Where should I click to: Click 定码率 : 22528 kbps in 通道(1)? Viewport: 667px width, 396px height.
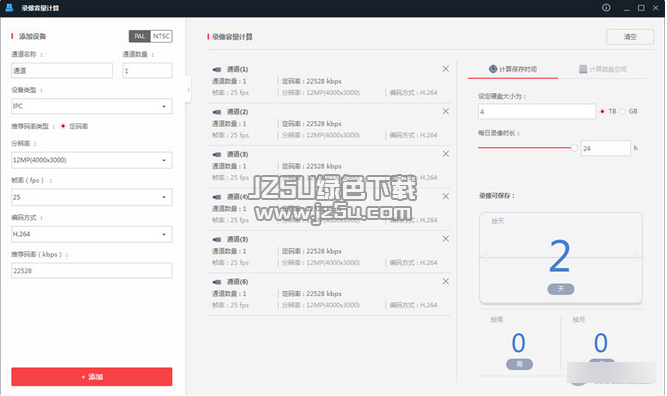pos(311,81)
